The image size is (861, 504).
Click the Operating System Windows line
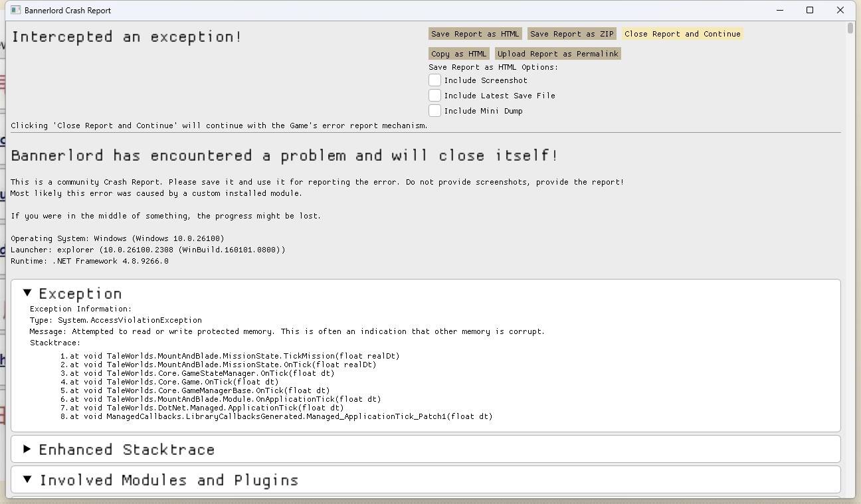(x=118, y=238)
